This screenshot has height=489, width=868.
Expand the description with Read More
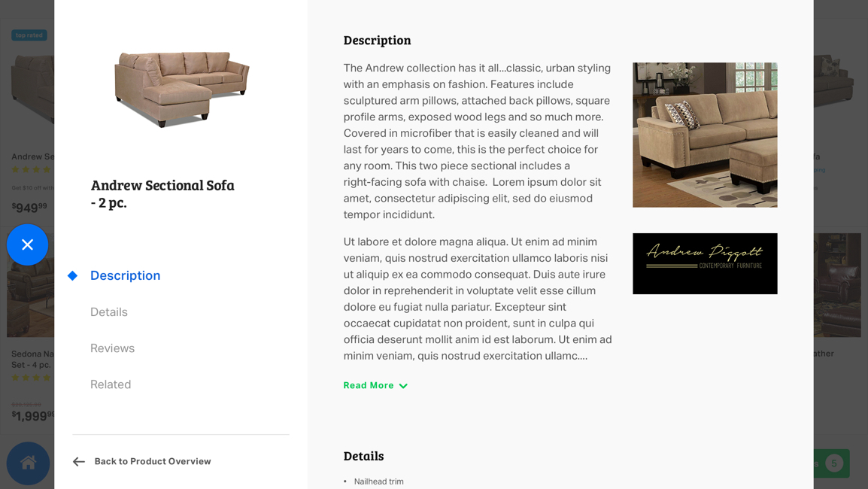coord(369,385)
